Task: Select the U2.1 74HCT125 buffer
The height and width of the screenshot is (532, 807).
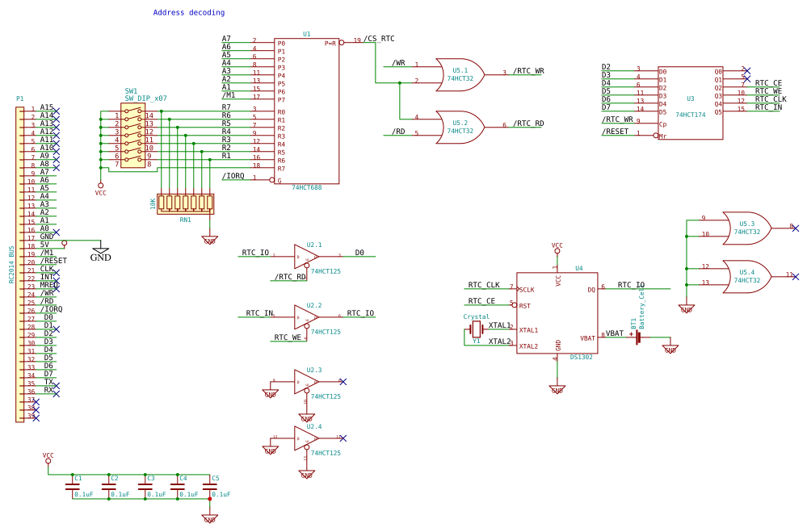Action: coord(303,254)
